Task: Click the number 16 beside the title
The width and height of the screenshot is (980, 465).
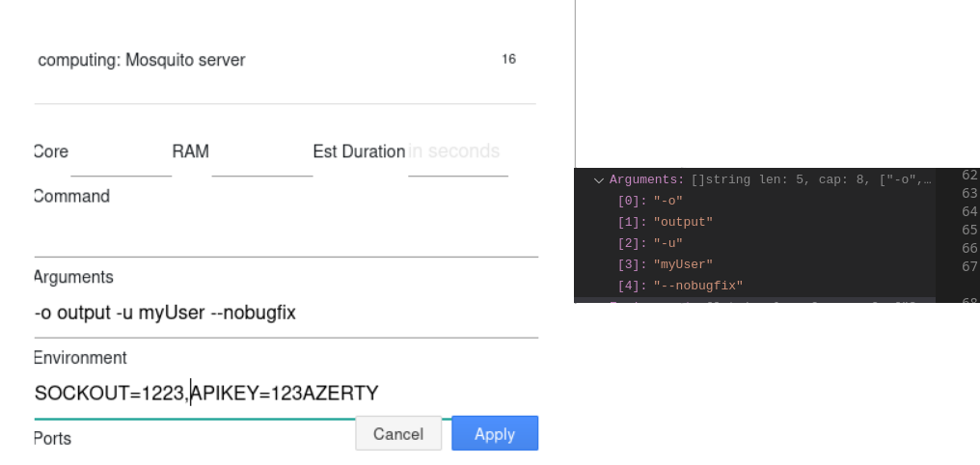Action: tap(508, 60)
